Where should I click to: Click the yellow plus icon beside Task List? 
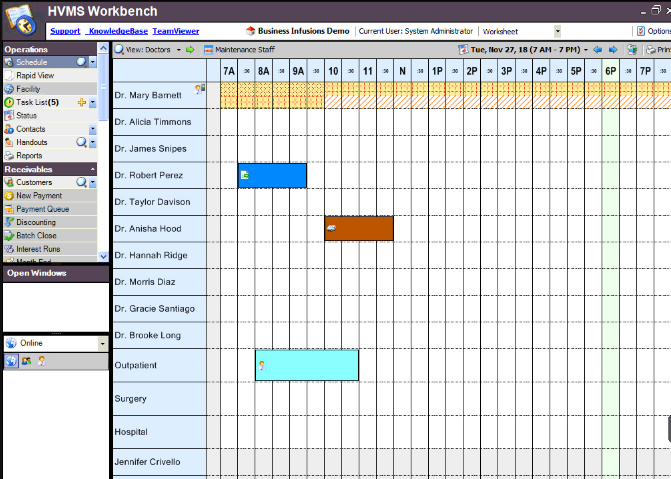click(81, 102)
